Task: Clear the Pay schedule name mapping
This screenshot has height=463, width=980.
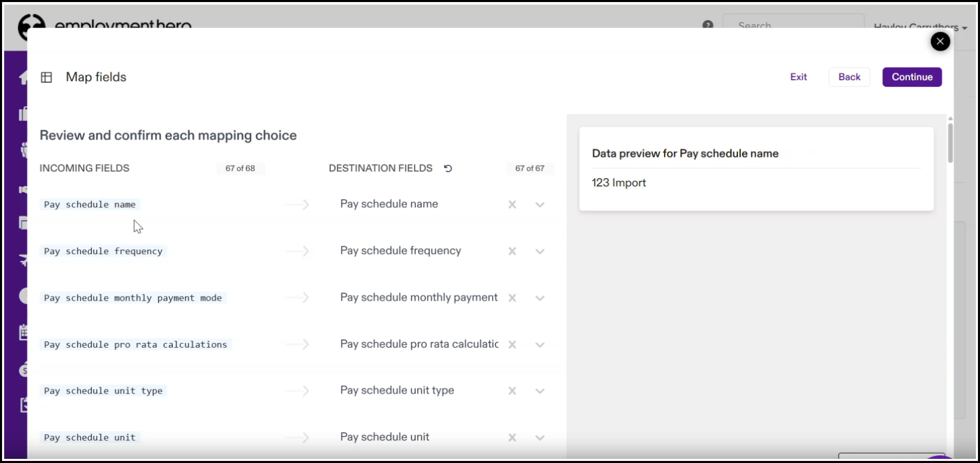Action: tap(512, 205)
